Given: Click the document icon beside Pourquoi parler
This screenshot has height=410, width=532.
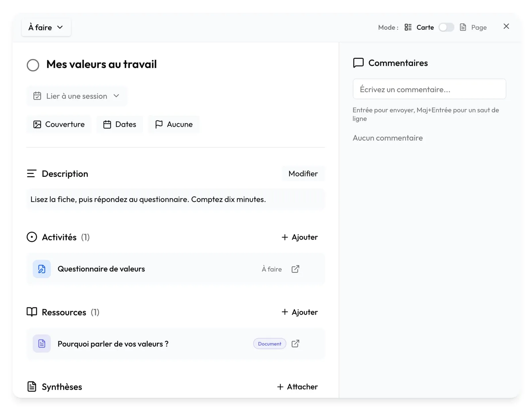Looking at the screenshot, I should pyautogui.click(x=42, y=343).
